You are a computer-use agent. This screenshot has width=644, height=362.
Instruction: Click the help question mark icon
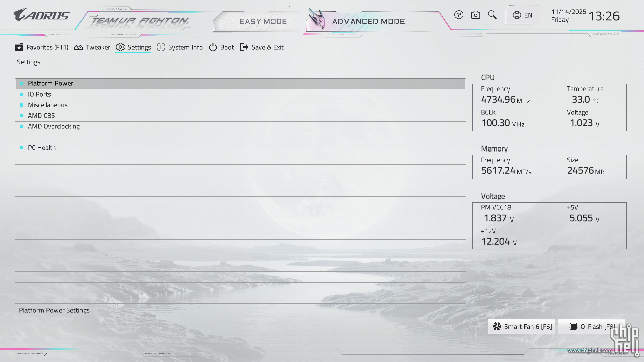coord(459,15)
